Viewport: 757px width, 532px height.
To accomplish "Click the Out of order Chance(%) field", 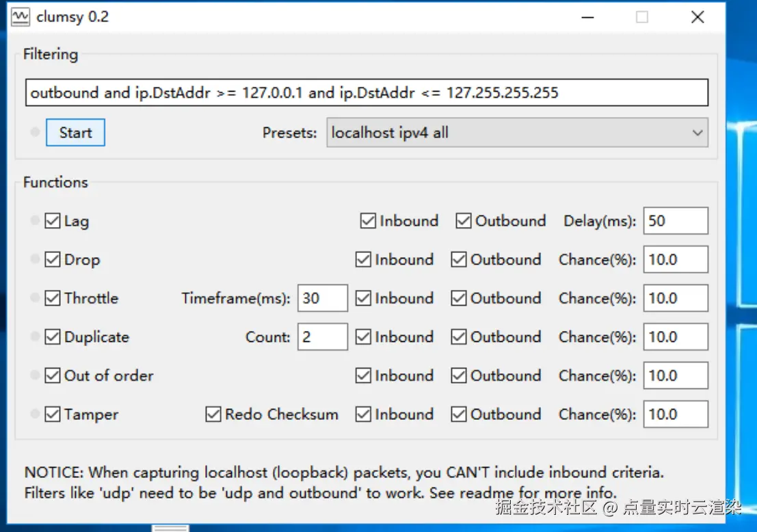I will coord(676,375).
